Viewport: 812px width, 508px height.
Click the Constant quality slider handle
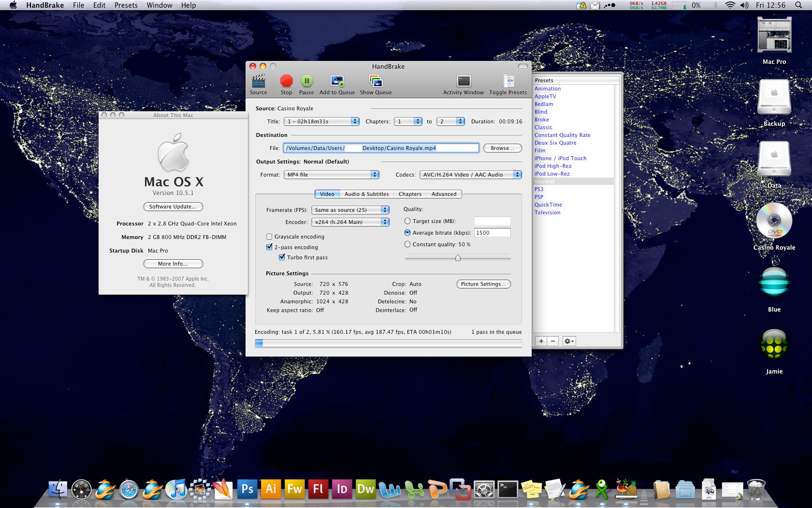(458, 258)
